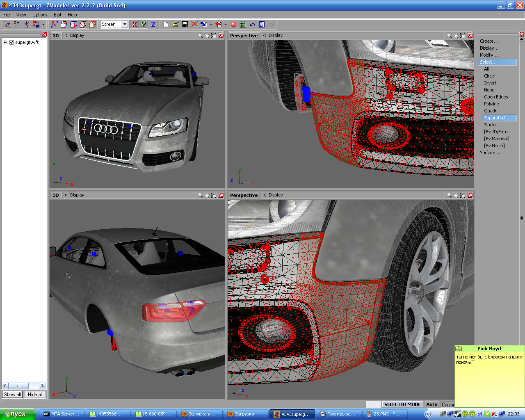Toggle SELECTED MODE in the status bar
The width and height of the screenshot is (525, 420).
coord(402,404)
